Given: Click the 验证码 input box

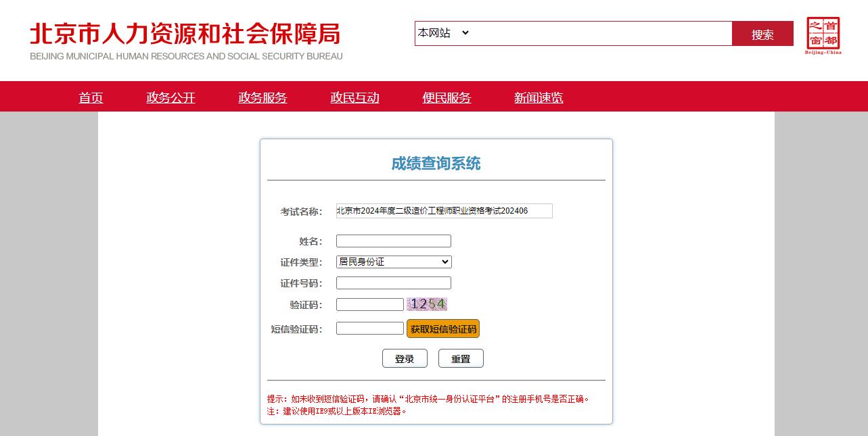Looking at the screenshot, I should coord(369,304).
